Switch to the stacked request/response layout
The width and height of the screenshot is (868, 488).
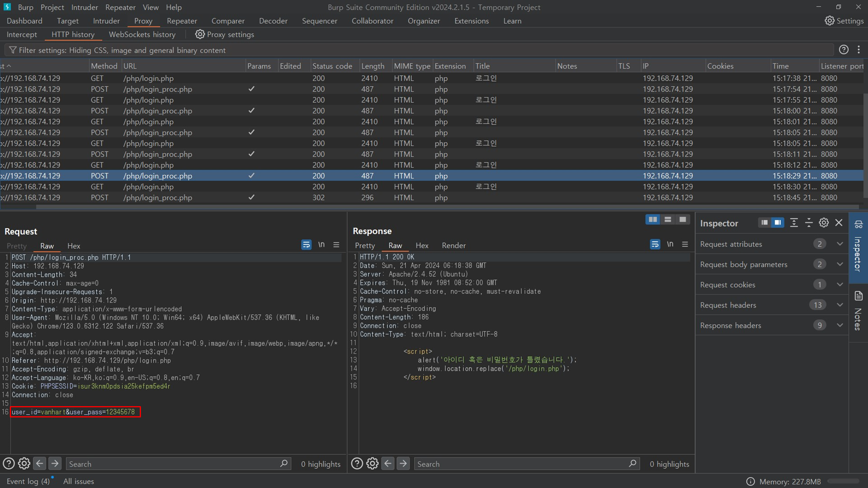[x=667, y=220]
